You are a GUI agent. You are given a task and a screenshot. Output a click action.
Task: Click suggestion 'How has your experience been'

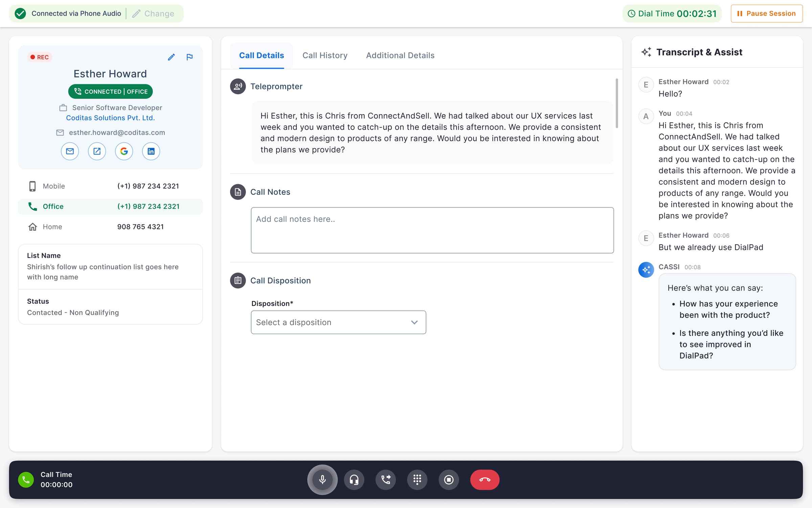[728, 309]
